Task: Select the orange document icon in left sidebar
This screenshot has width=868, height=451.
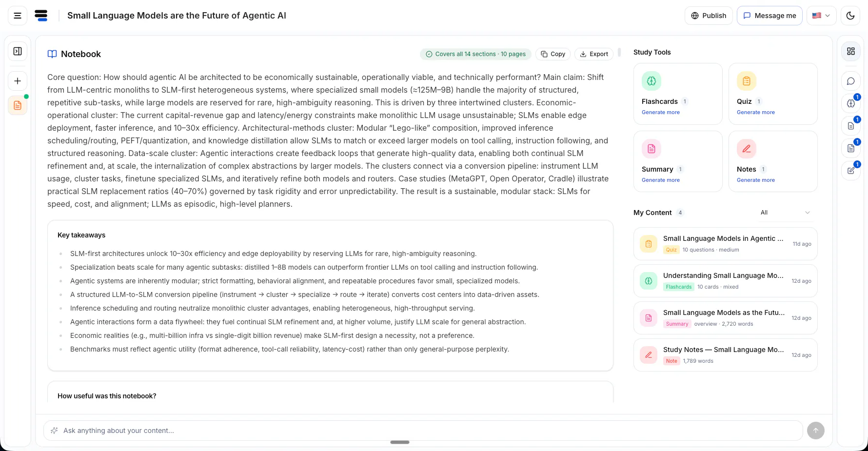Action: click(x=18, y=105)
